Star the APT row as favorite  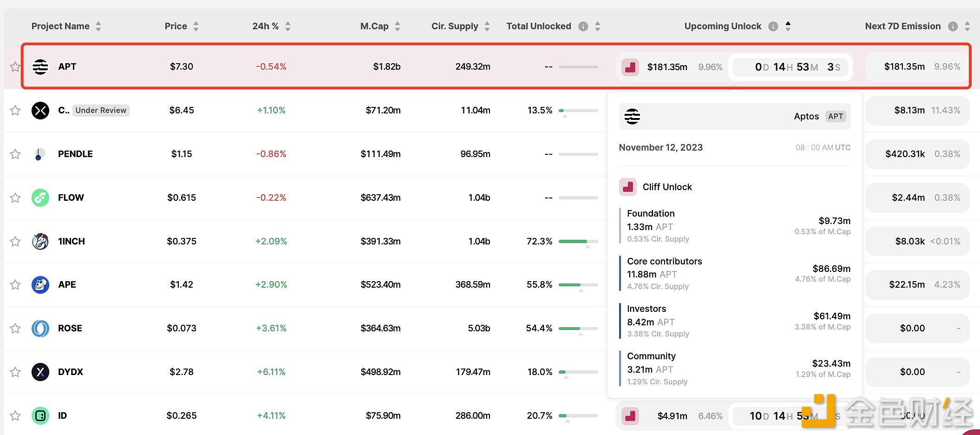(x=15, y=67)
